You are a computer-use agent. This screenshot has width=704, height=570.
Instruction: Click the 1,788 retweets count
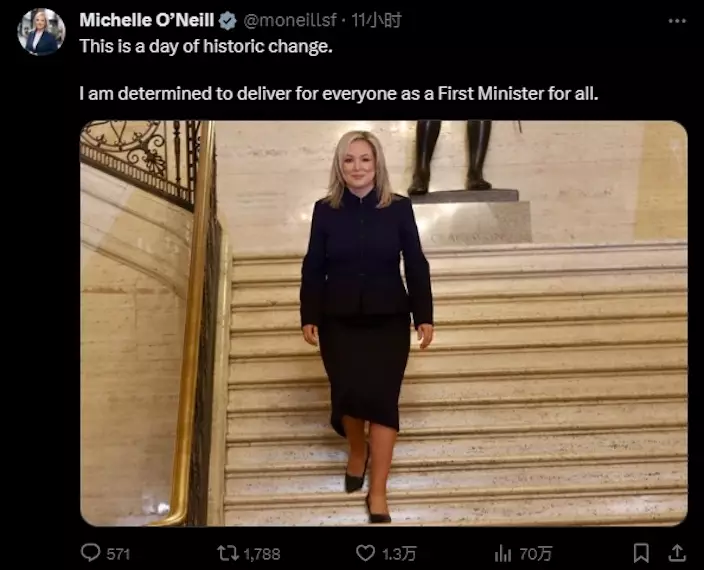tap(263, 552)
